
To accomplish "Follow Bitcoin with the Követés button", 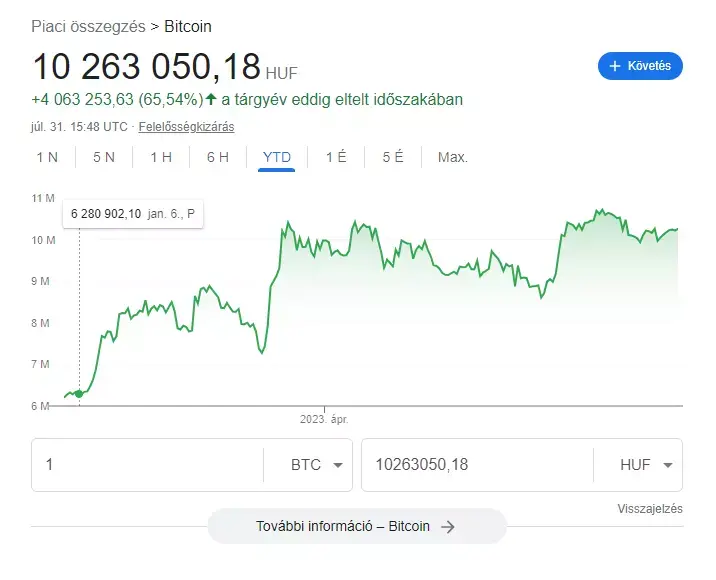I will click(x=640, y=66).
